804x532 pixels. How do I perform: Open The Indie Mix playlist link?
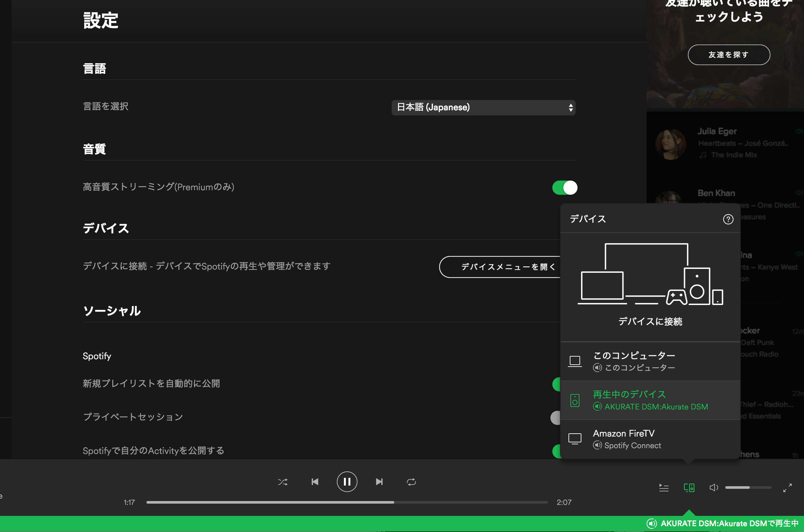[734, 155]
